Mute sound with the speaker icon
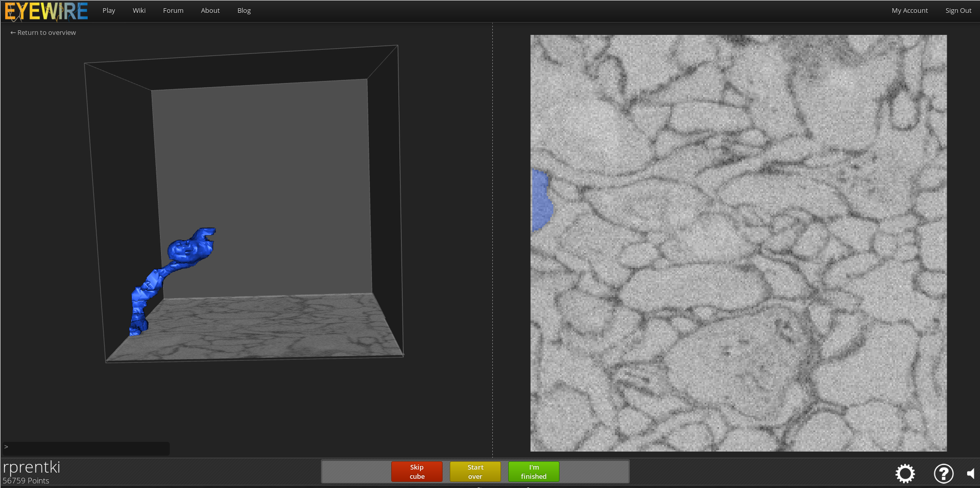This screenshot has height=488, width=980. click(x=970, y=473)
